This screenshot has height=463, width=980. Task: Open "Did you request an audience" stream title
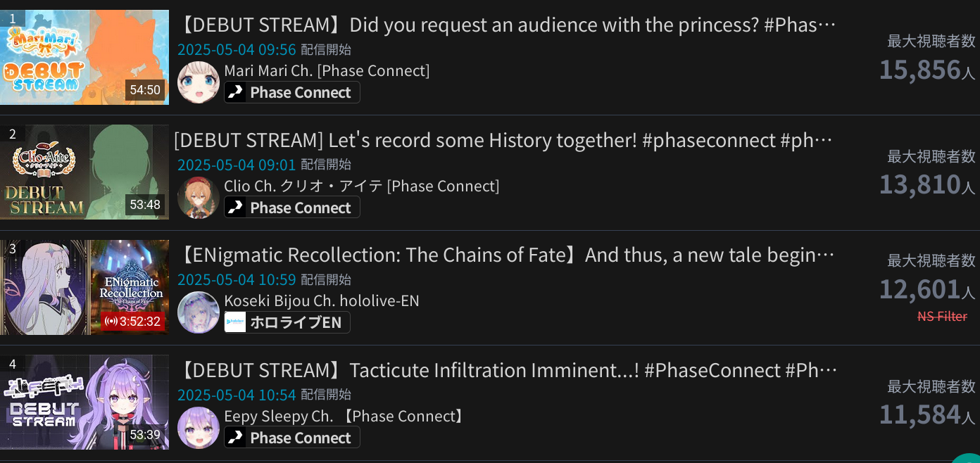point(505,25)
